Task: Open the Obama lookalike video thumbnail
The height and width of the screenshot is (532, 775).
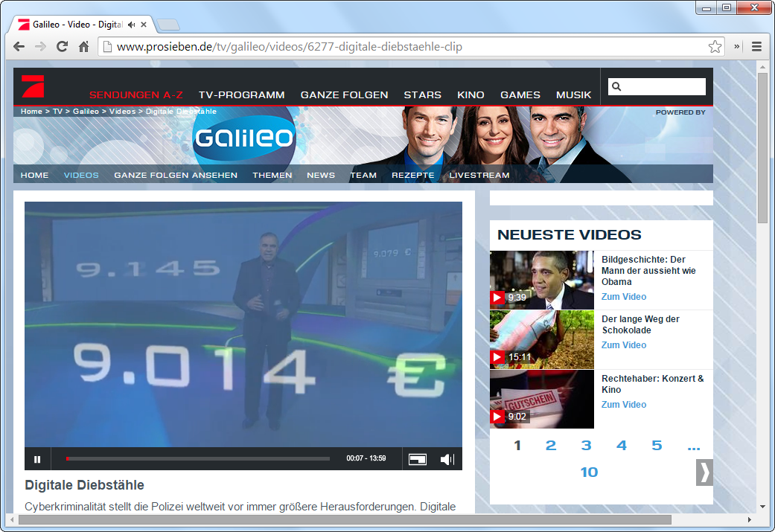Action: [x=541, y=280]
